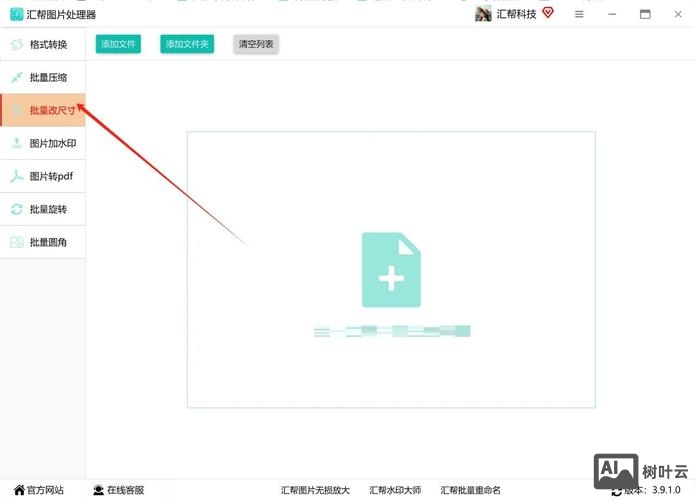The width and height of the screenshot is (696, 500).
Task: Click the 汇帮科技 account name
Action: pos(516,14)
